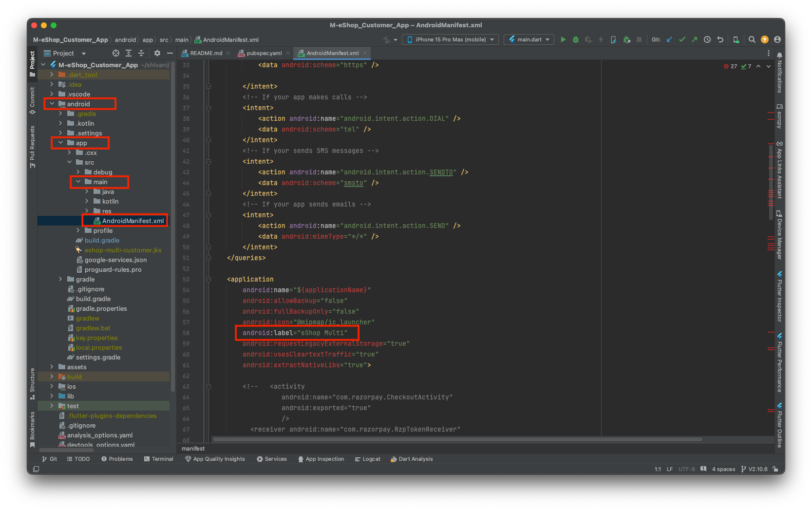Open the Services tool window
The width and height of the screenshot is (812, 510).
click(272, 459)
